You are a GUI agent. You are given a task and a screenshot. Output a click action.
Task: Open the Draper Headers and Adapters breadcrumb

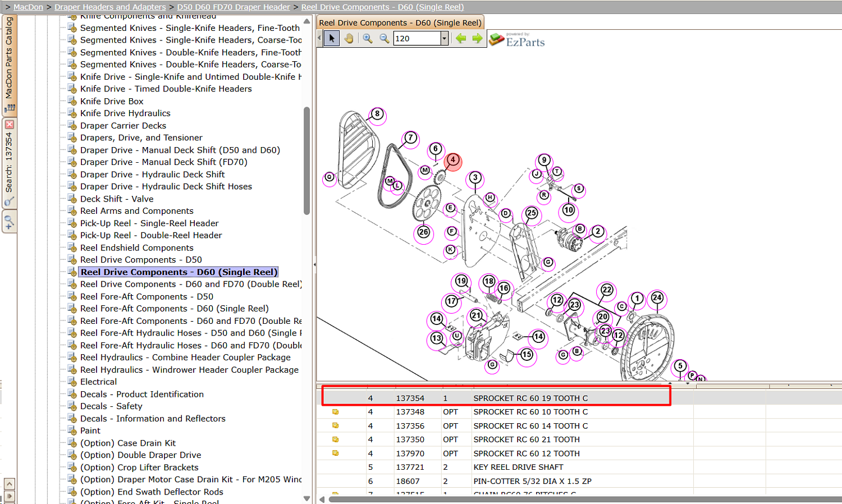tap(110, 7)
